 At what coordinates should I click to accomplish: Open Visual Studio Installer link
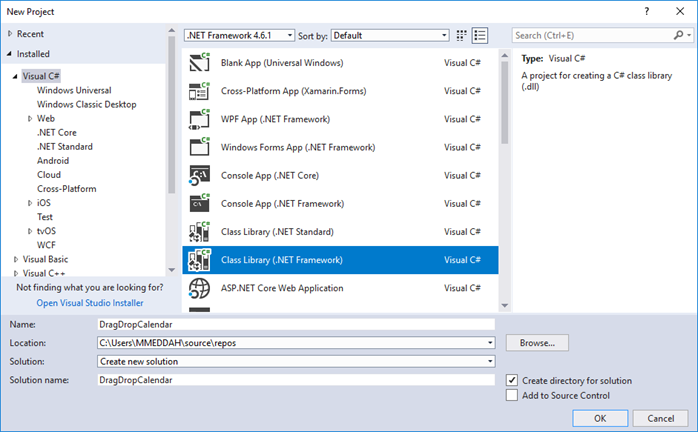coord(90,303)
